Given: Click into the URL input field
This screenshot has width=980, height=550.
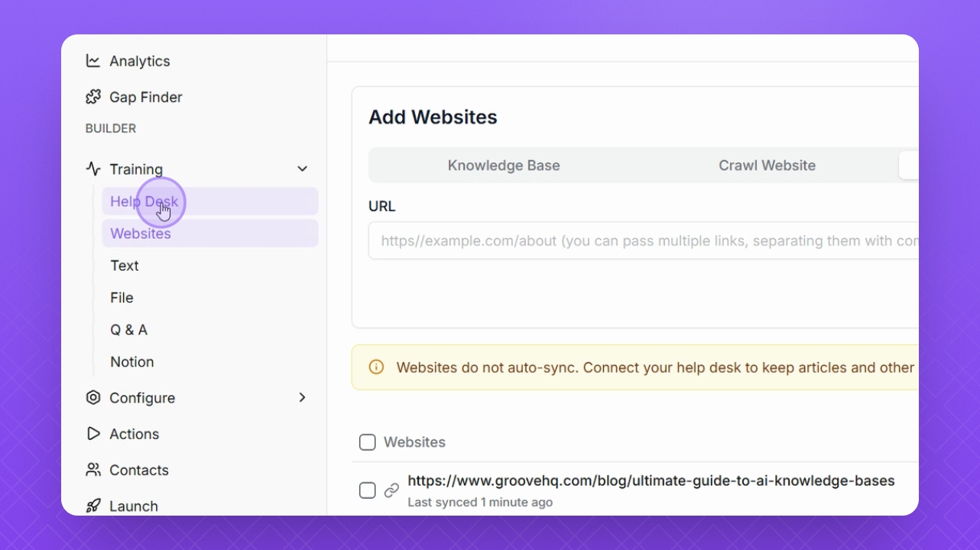Looking at the screenshot, I should click(642, 241).
